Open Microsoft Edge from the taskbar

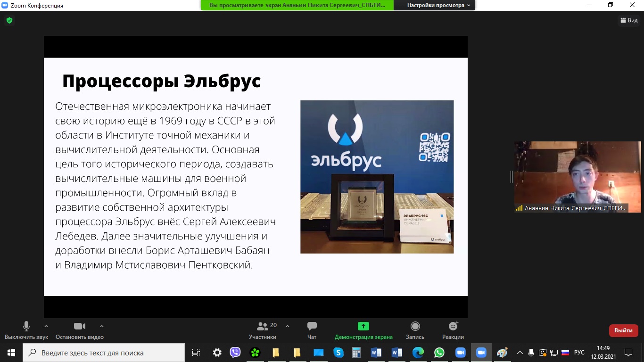point(418,353)
